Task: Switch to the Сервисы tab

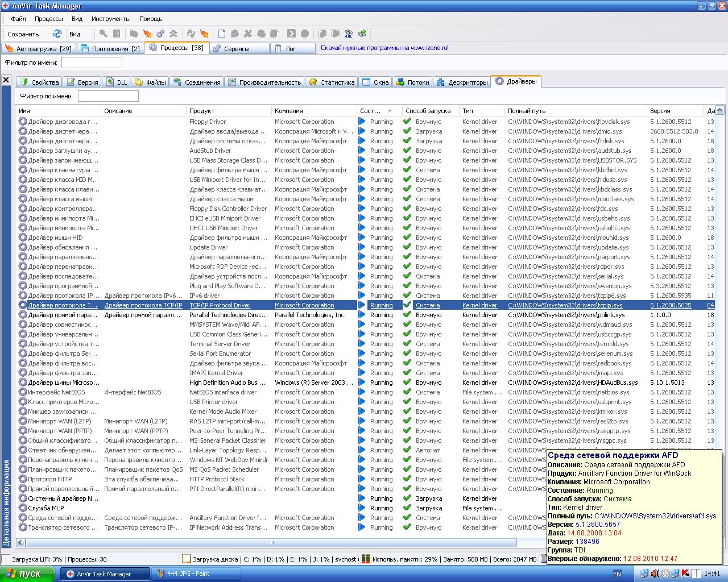Action: click(x=239, y=48)
